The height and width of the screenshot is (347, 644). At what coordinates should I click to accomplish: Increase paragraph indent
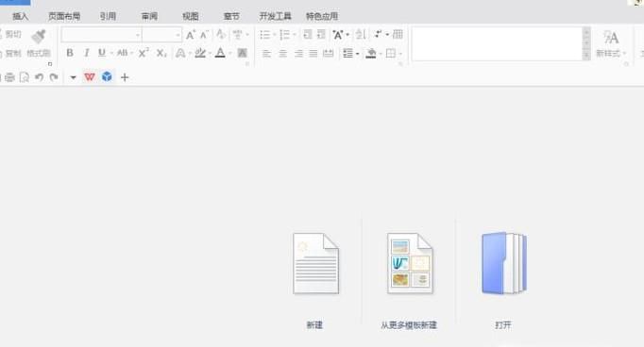(321, 35)
